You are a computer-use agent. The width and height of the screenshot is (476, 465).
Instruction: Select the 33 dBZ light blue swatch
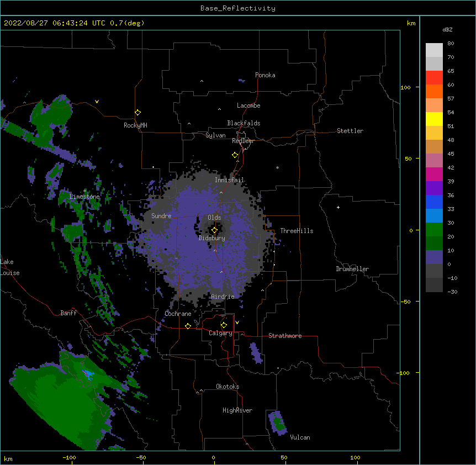pos(434,215)
